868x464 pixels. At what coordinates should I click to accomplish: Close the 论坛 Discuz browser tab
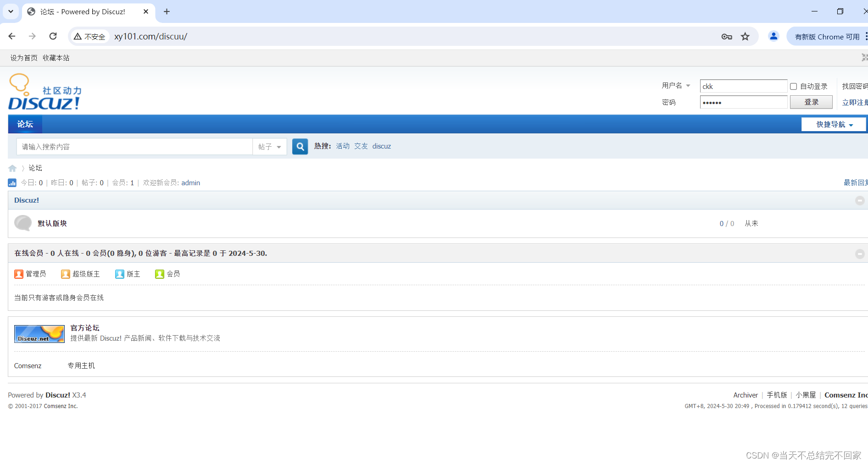pos(146,11)
